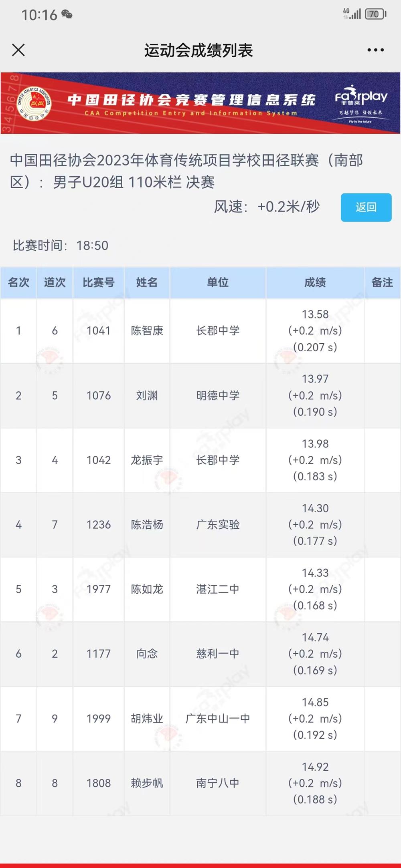Select athlete name 陈智康
This screenshot has width=401, height=868.
tap(147, 331)
